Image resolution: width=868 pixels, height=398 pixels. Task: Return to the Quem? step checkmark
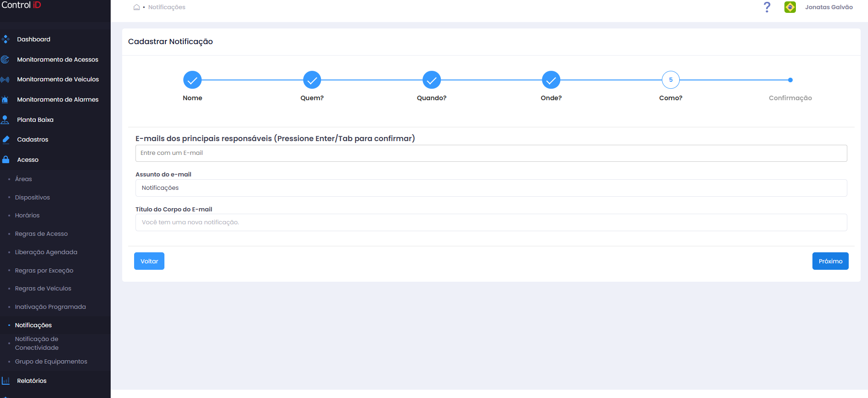[x=312, y=80]
